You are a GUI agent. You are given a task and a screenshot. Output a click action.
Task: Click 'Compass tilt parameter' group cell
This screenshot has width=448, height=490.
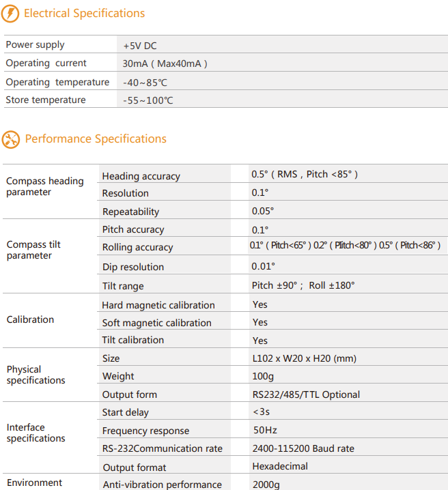(33, 250)
